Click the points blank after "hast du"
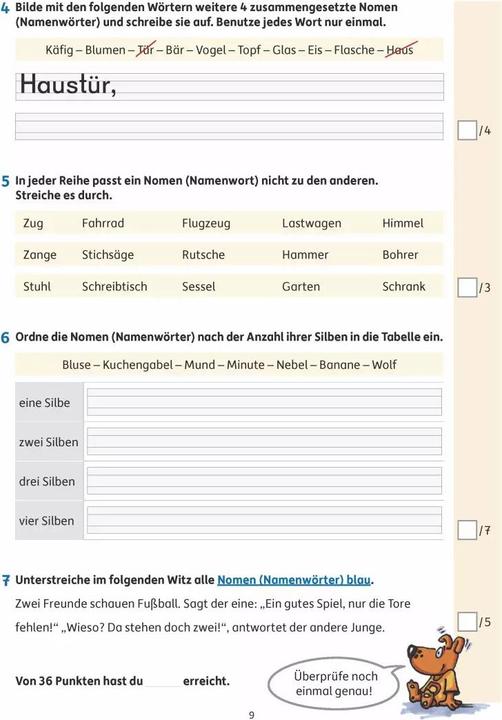The height and width of the screenshot is (720, 502). pos(163,681)
